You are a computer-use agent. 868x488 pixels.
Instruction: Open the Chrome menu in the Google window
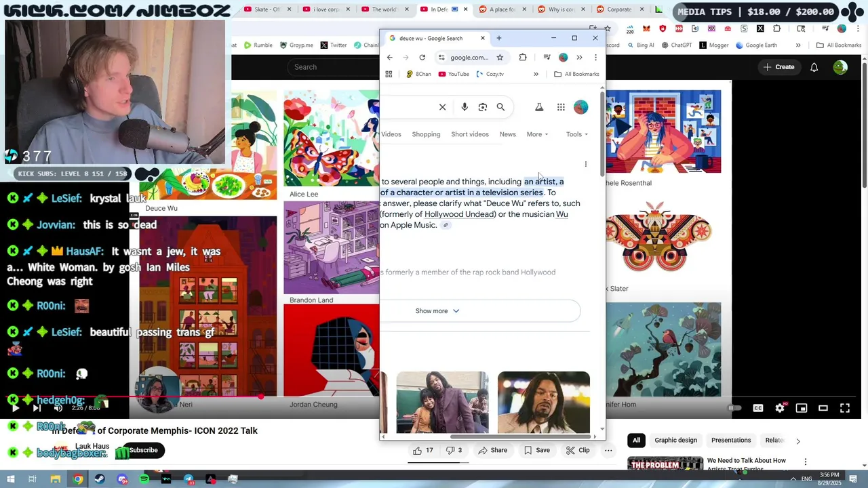595,58
